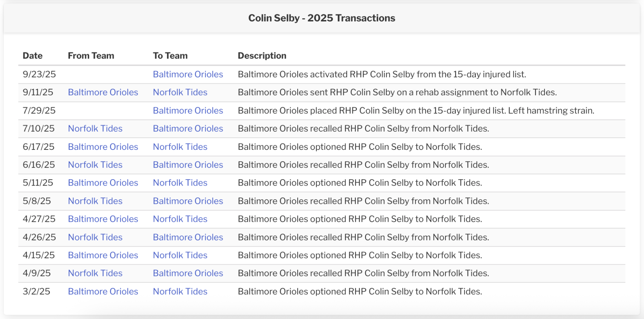Viewport: 644px width, 319px height.
Task: Click the Date column header
Action: [x=33, y=56]
